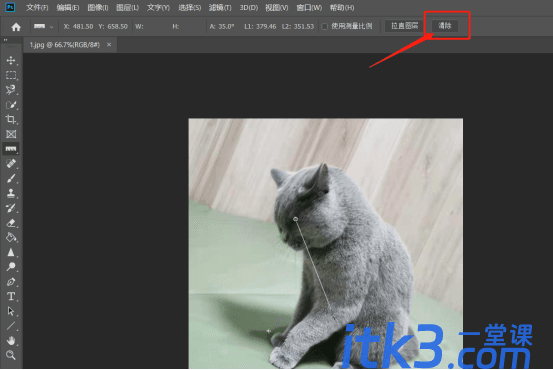The width and height of the screenshot is (553, 370).
Task: Select the Path Selection tool
Action: [x=11, y=311]
